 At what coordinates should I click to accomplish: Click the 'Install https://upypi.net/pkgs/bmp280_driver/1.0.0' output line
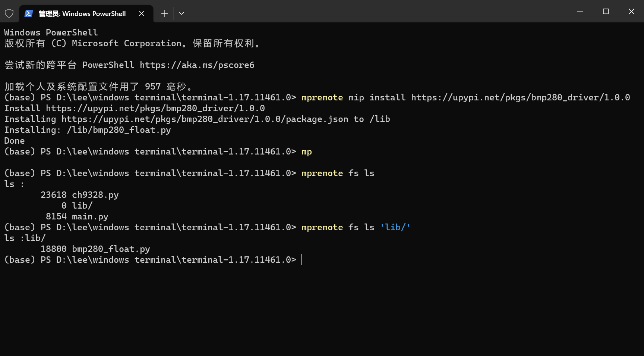(x=135, y=108)
